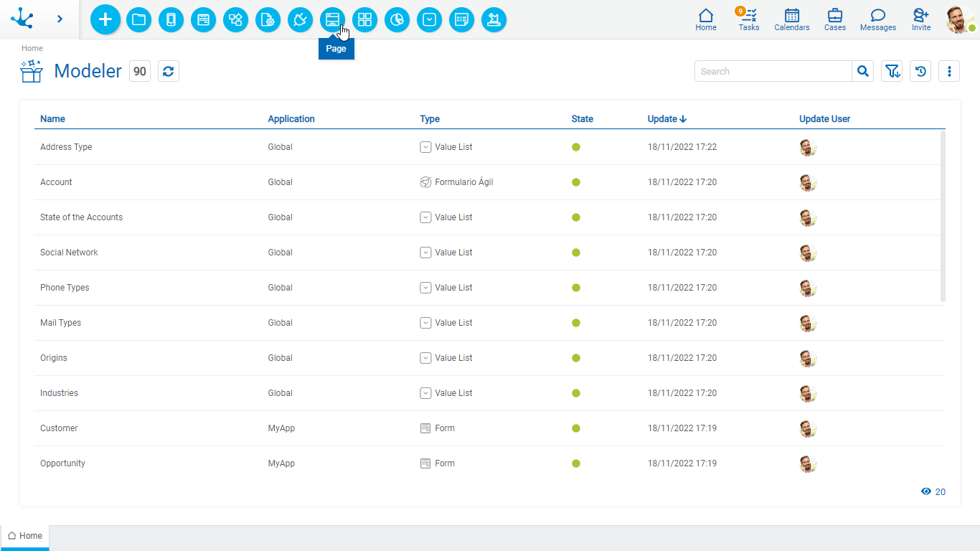Go to Home in the top navigation
The width and height of the screenshot is (980, 551).
click(x=706, y=19)
